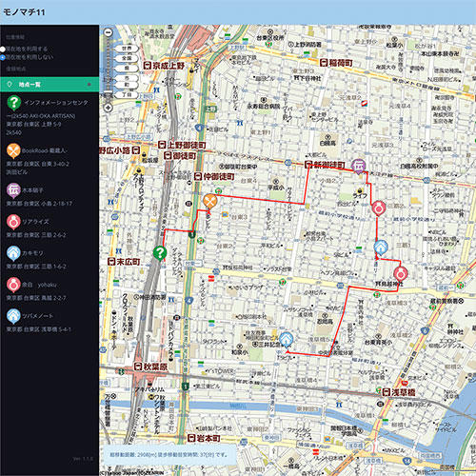Click the red ring map marker near 鳥越神社
Viewport: 476px width, 476px height.
click(x=401, y=274)
